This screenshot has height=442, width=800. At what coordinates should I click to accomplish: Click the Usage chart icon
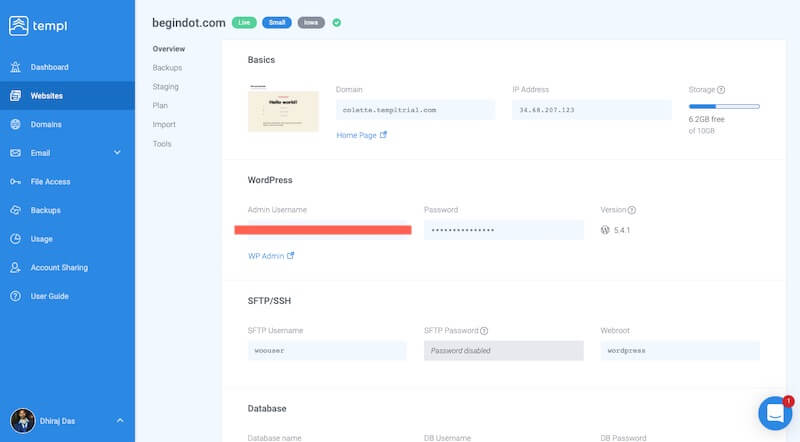click(x=15, y=238)
